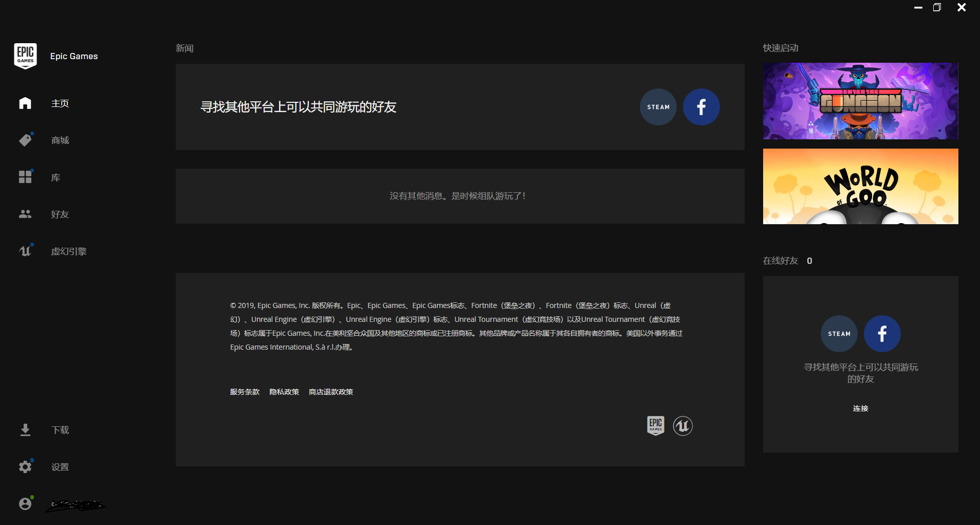Close the launcher window
This screenshot has width=980, height=525.
pos(961,7)
